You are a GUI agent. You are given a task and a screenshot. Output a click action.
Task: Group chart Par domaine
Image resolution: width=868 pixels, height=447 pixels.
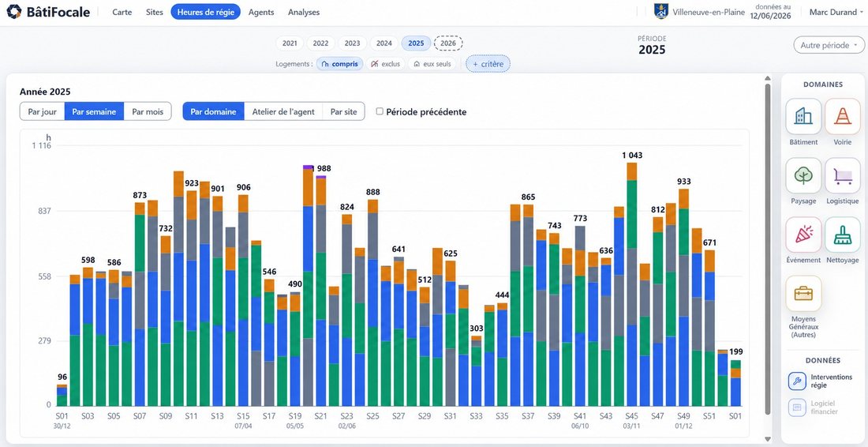coord(214,111)
